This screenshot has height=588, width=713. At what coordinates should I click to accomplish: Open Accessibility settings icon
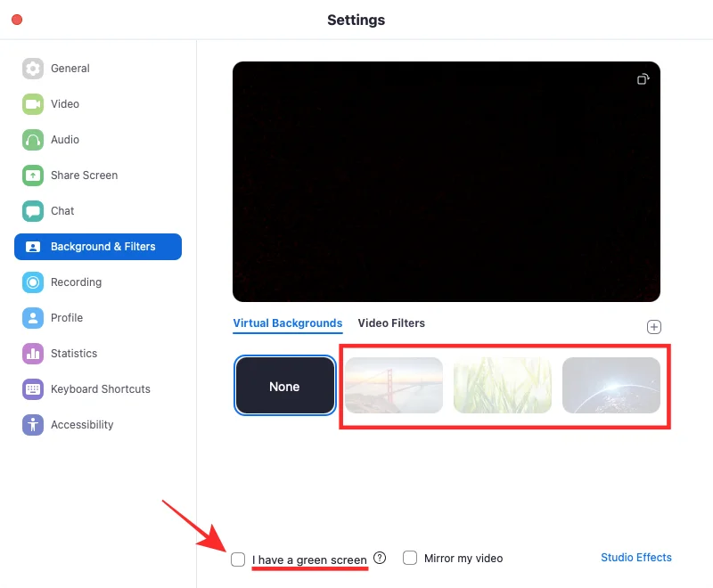pyautogui.click(x=33, y=425)
